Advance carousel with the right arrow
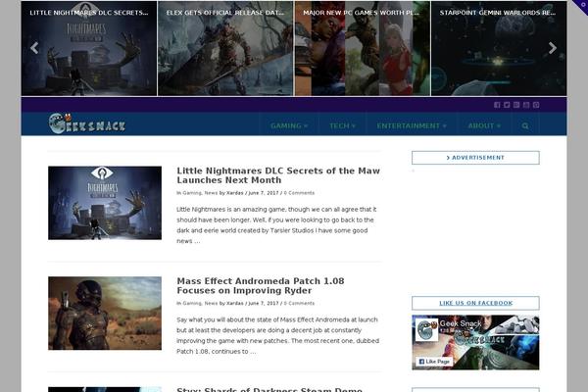 tap(553, 48)
